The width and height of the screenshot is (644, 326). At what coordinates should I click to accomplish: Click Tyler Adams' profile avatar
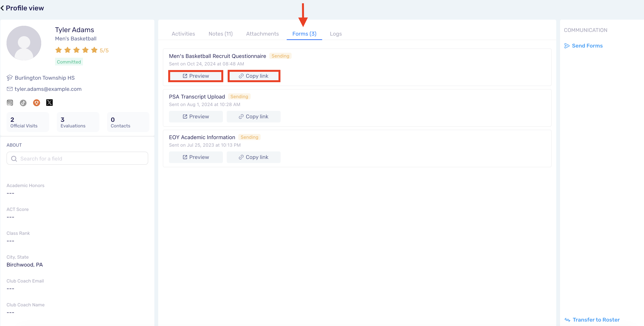24,43
